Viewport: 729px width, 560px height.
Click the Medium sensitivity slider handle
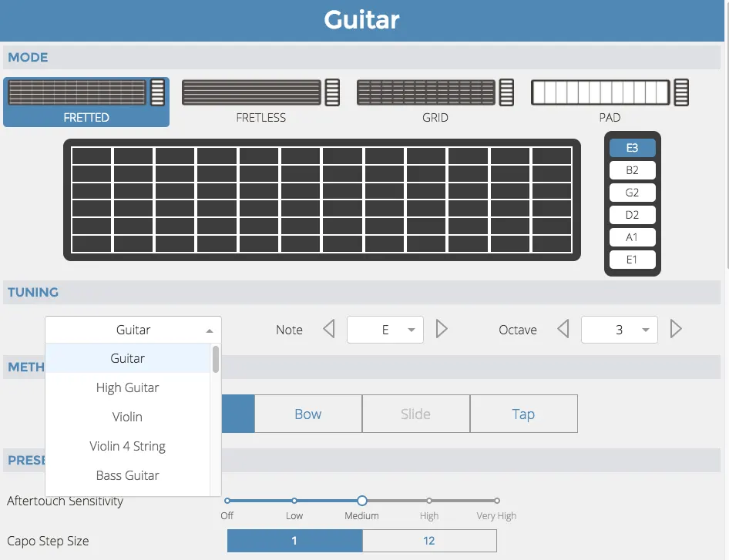tap(362, 501)
